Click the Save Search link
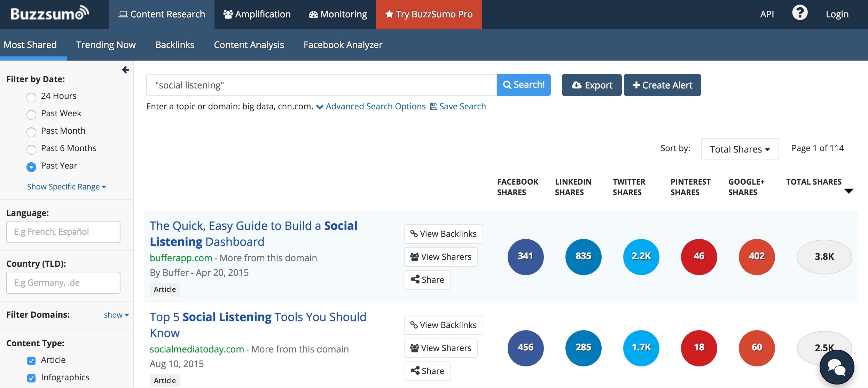868x388 pixels. pos(458,106)
